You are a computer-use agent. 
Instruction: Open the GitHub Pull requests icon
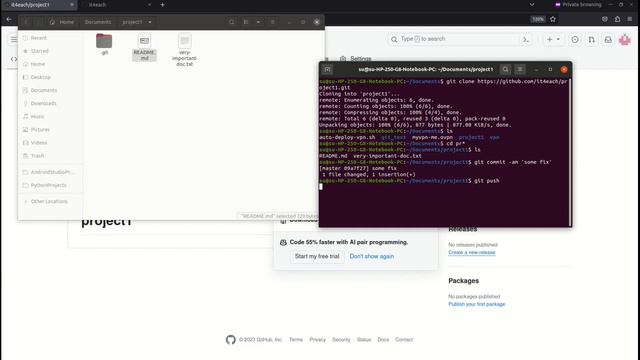(x=591, y=40)
